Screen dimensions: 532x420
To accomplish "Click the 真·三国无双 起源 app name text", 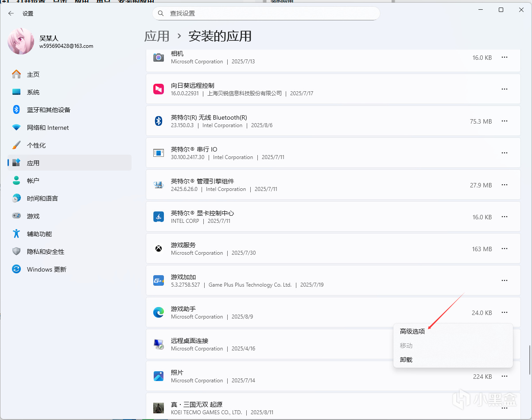I will coord(197,404).
